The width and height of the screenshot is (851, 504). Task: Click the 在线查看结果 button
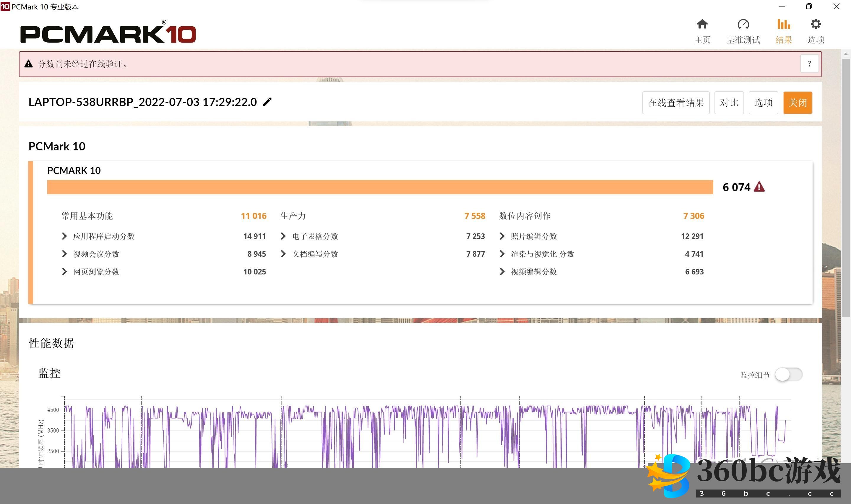(675, 103)
